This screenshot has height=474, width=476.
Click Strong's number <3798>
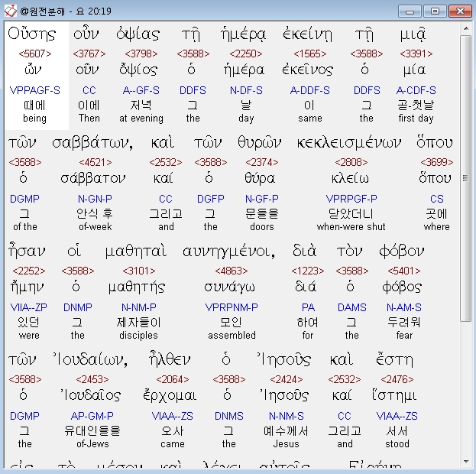[141, 54]
